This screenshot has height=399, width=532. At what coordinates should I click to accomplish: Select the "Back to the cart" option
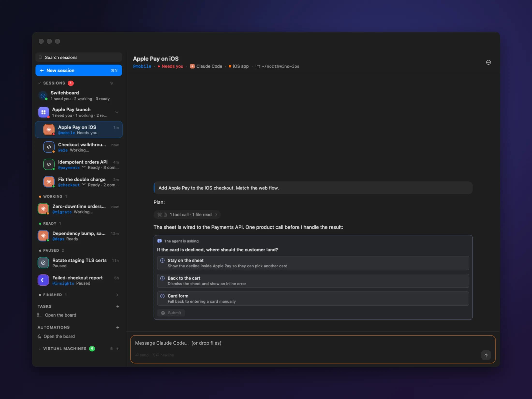coord(313,281)
